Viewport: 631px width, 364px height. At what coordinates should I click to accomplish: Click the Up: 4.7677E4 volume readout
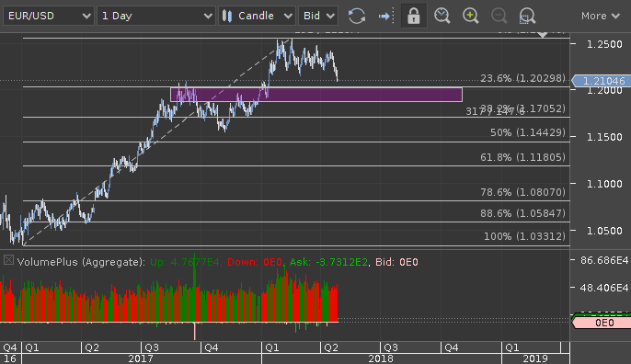(x=185, y=262)
